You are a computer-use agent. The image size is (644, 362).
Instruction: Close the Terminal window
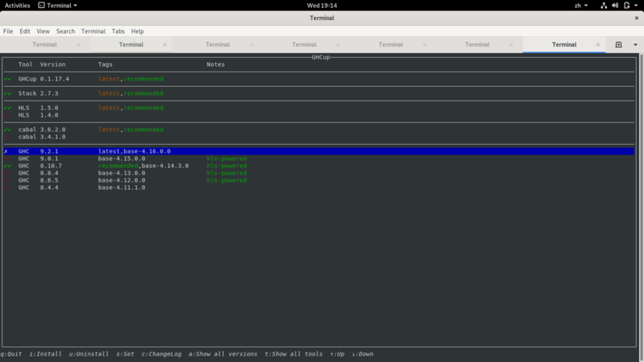pos(637,18)
